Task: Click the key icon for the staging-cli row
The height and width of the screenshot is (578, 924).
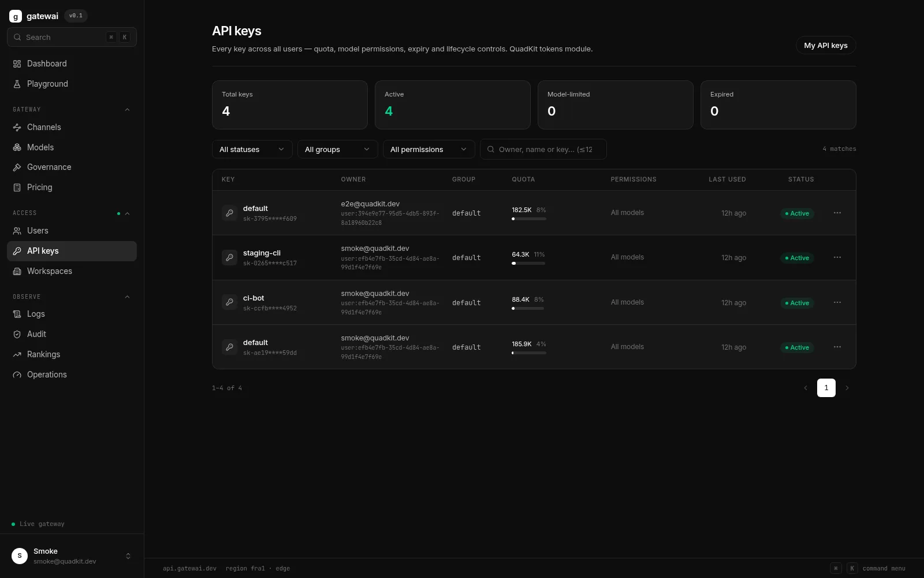Action: coord(229,258)
